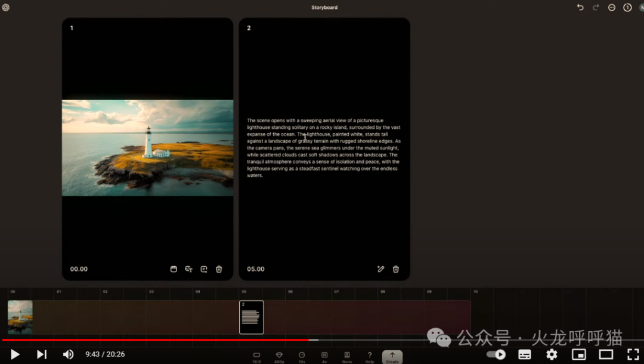Viewport: 644px width, 364px height.
Task: Click the redo arrow in Storyboard header
Action: pyautogui.click(x=596, y=7)
